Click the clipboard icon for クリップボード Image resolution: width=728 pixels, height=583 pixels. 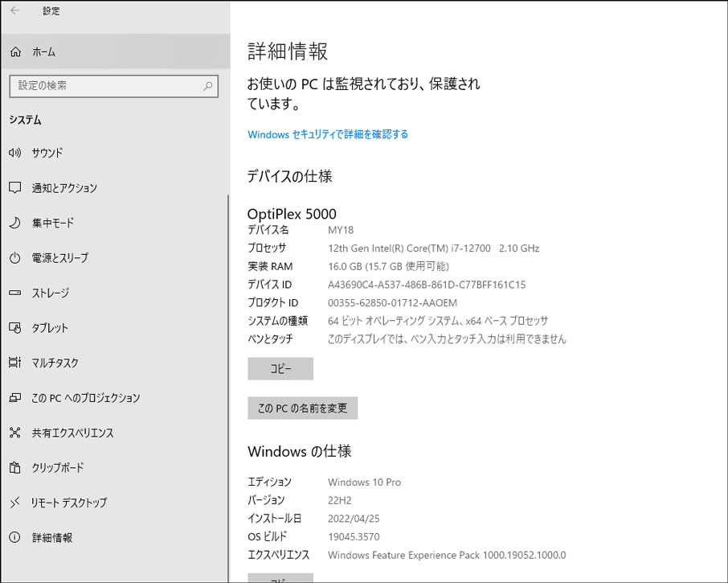14,467
